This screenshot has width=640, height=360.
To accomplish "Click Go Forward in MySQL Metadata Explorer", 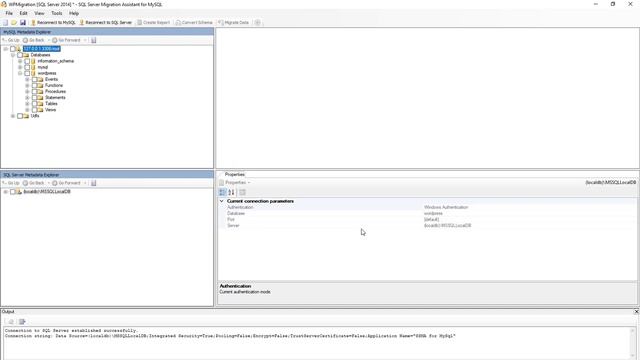I will (66, 40).
